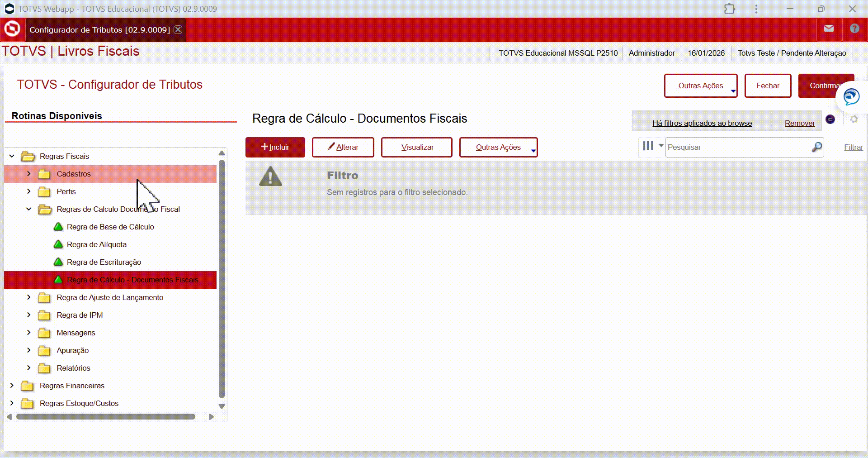The height and width of the screenshot is (458, 868).
Task: Click 'Há filtros aplicados ao browse' link
Action: click(702, 123)
